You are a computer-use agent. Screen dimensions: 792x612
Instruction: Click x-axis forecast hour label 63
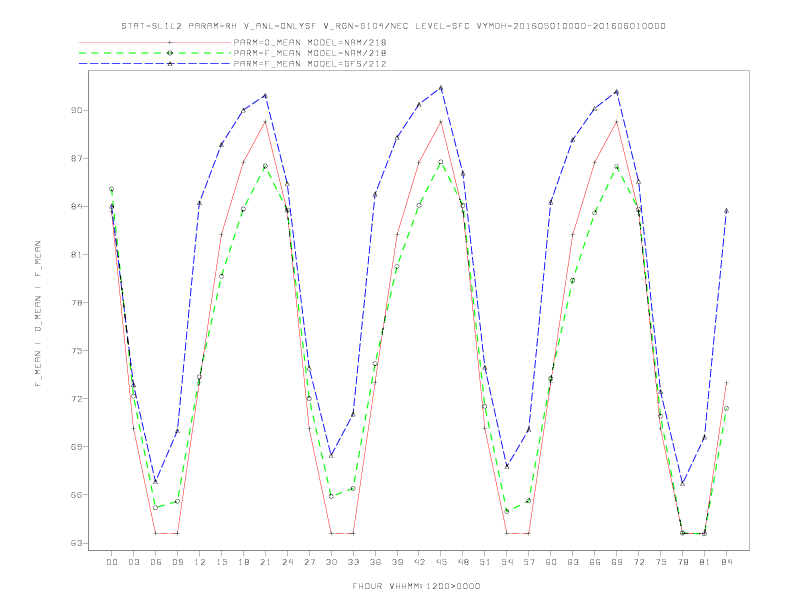(573, 562)
